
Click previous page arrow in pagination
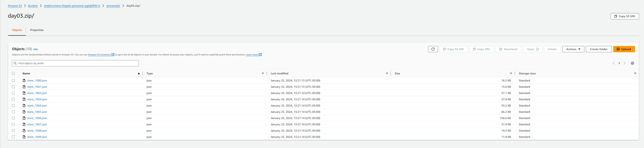click(x=613, y=63)
